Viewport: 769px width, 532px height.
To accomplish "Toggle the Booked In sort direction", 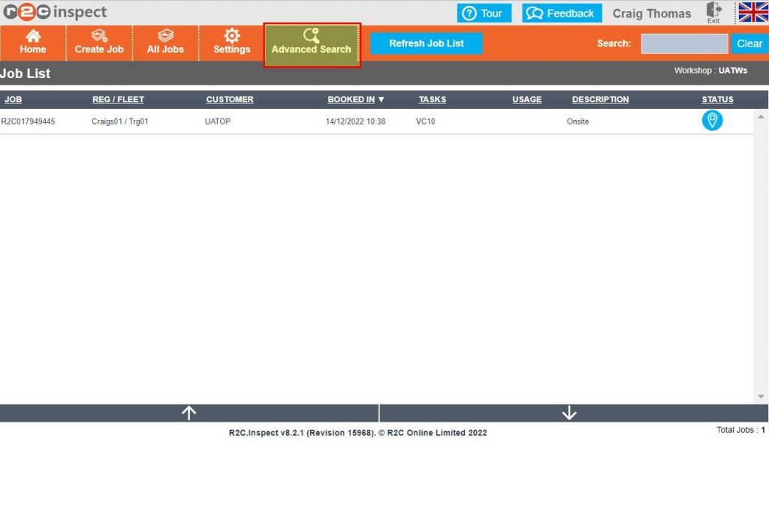I will pos(356,99).
